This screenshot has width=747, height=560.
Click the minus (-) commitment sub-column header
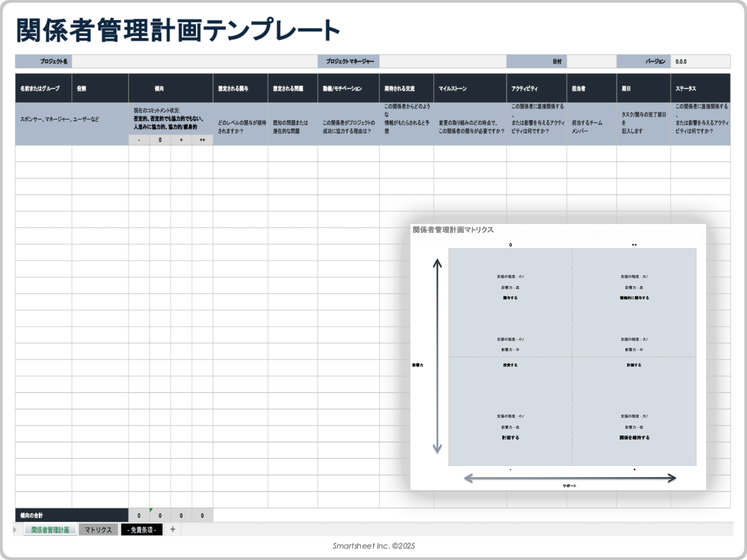pyautogui.click(x=139, y=140)
